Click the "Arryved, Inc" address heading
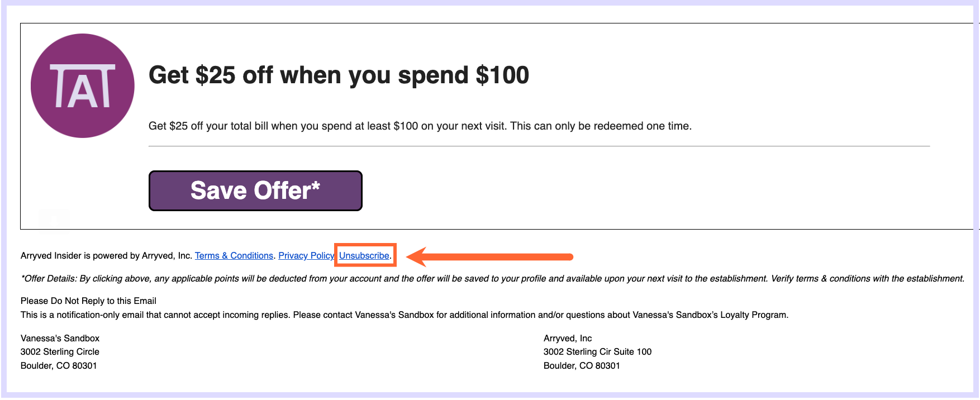This screenshot has height=400, width=980. tap(568, 338)
